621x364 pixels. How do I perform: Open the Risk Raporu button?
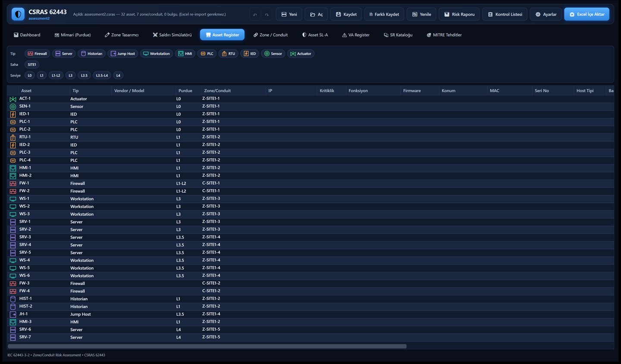pos(459,14)
